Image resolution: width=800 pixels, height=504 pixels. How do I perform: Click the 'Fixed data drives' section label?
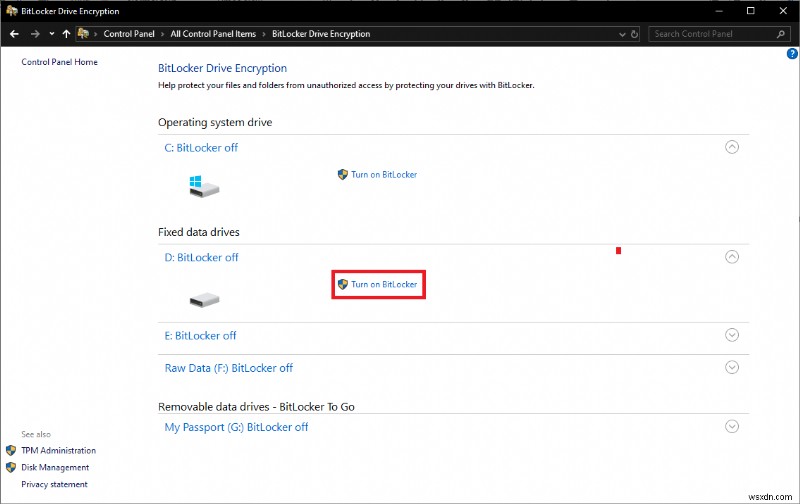point(198,232)
